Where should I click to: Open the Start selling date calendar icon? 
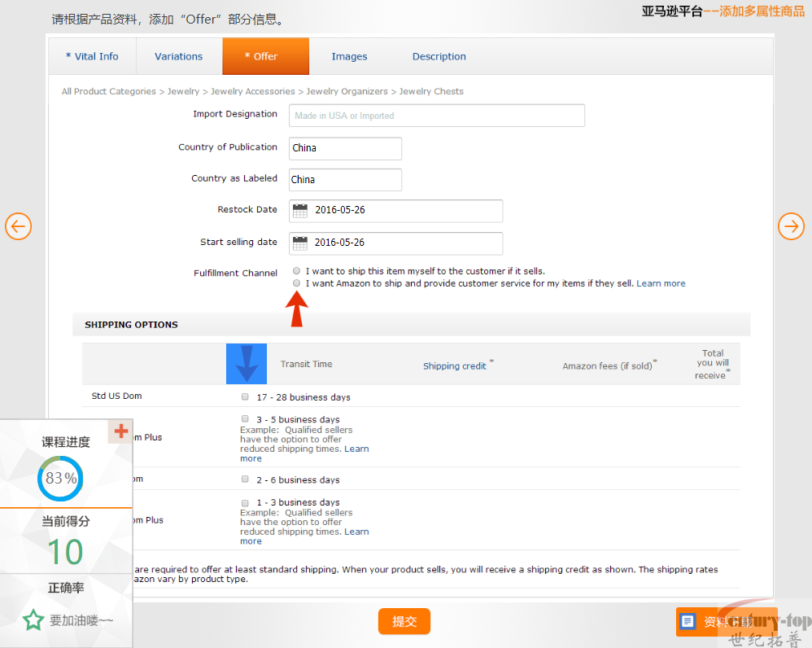300,243
